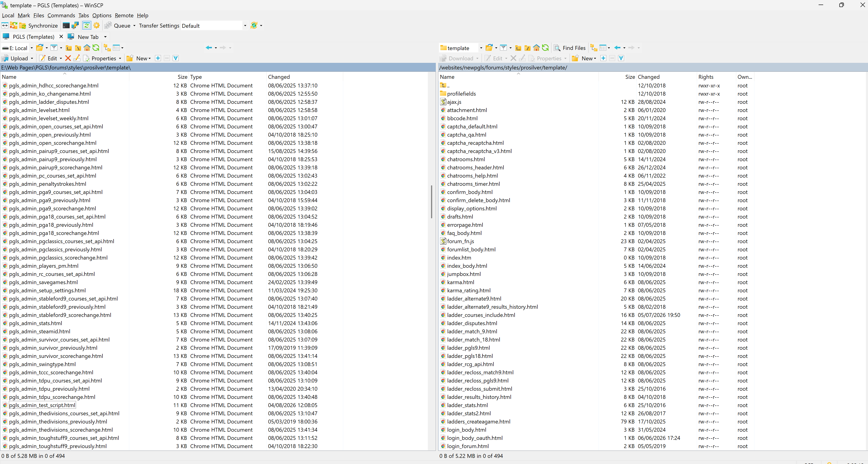Go to local root directory icon

tap(78, 48)
